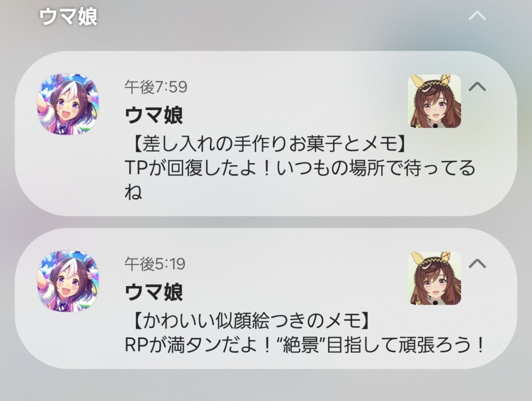Tap the 午後5:19 timestamp
The image size is (532, 401).
tap(155, 264)
